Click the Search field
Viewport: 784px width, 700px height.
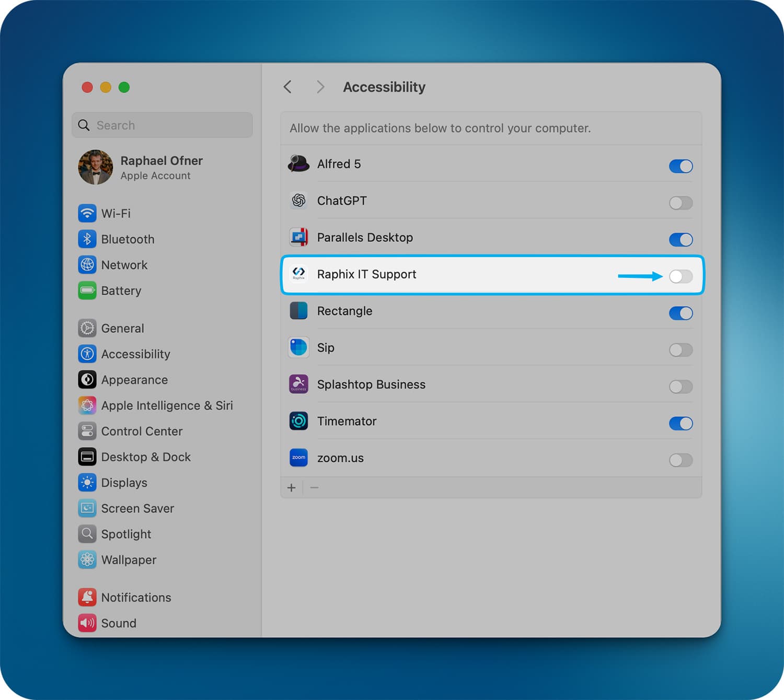point(162,125)
